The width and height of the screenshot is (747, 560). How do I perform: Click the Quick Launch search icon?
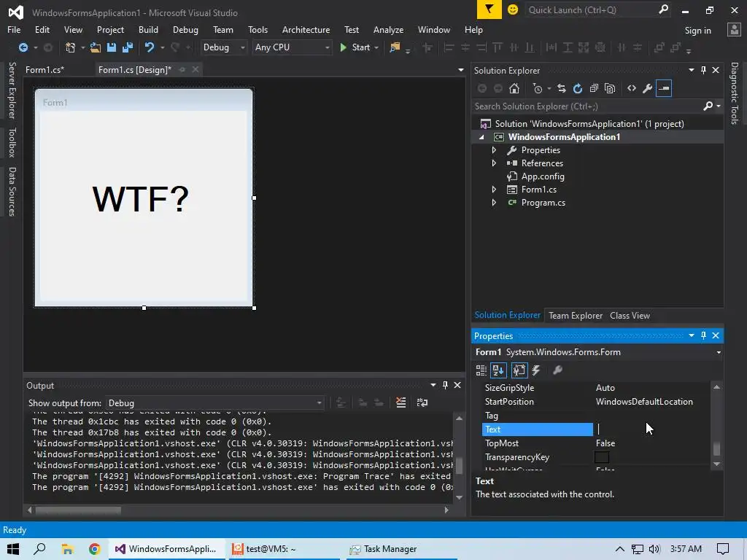[664, 9]
